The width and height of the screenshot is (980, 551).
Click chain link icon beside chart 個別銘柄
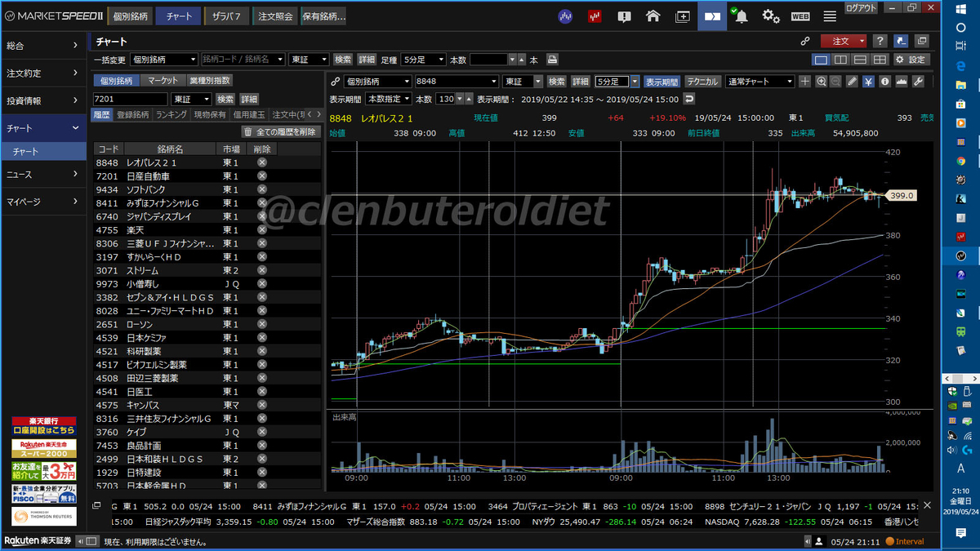pyautogui.click(x=335, y=82)
